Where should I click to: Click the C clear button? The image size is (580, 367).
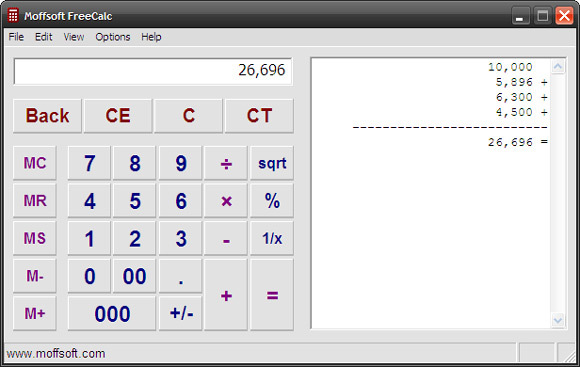click(x=189, y=116)
